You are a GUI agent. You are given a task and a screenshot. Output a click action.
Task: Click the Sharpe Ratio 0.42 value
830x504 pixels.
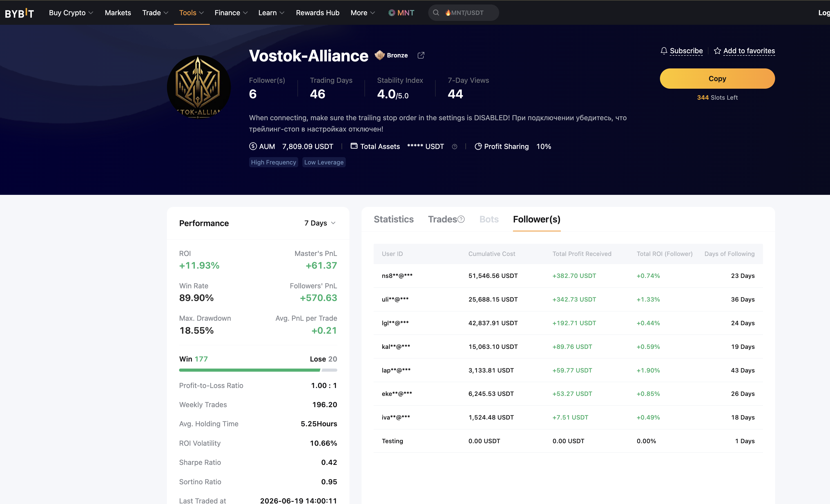(329, 462)
